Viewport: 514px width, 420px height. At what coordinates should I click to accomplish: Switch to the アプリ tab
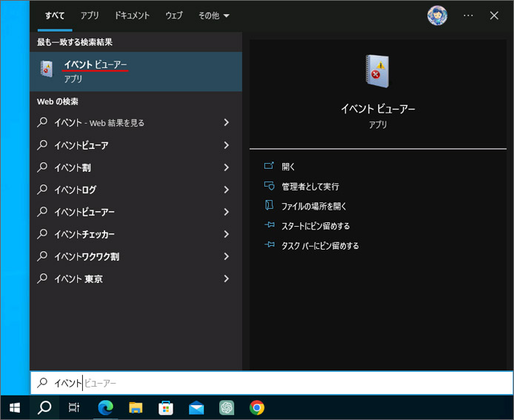click(90, 16)
